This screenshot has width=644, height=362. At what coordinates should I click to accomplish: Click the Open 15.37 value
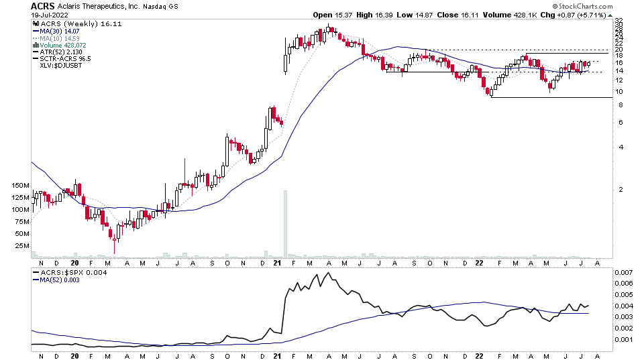pos(333,15)
